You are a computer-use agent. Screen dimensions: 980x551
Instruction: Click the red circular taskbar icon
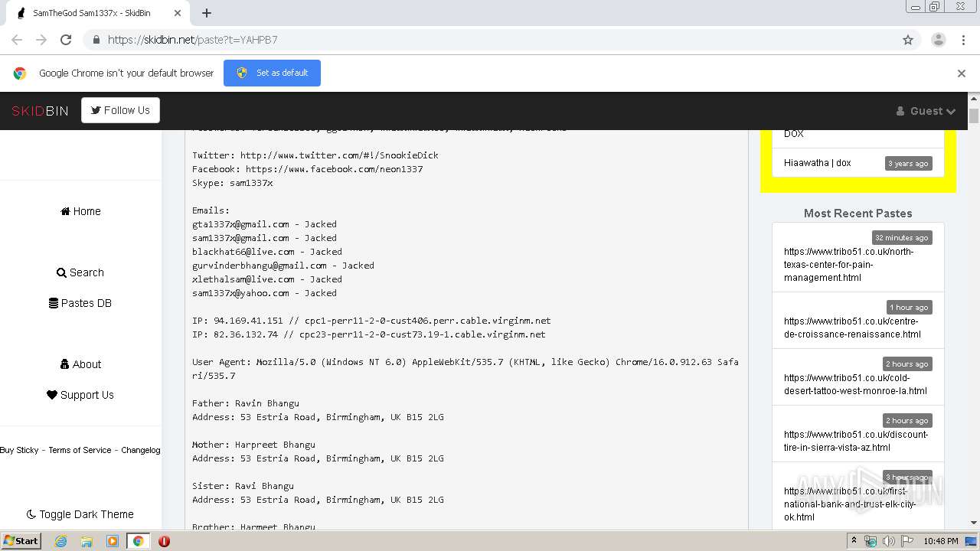click(164, 541)
